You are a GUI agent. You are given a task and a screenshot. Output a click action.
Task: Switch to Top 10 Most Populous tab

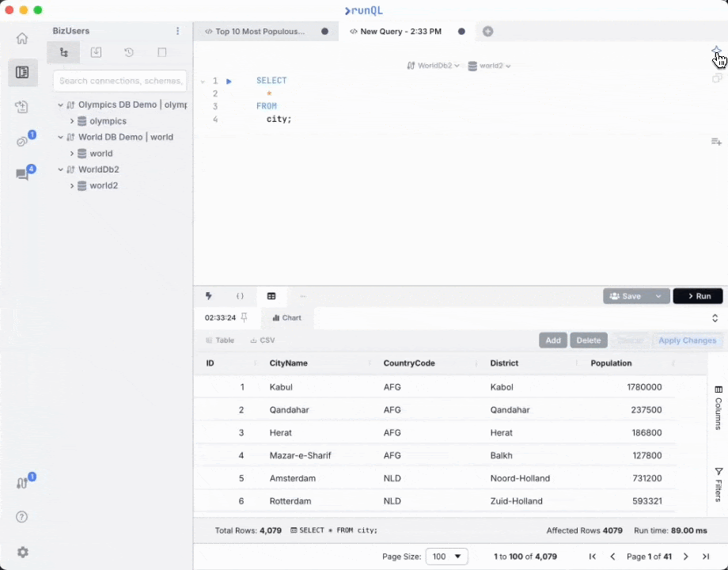260,32
